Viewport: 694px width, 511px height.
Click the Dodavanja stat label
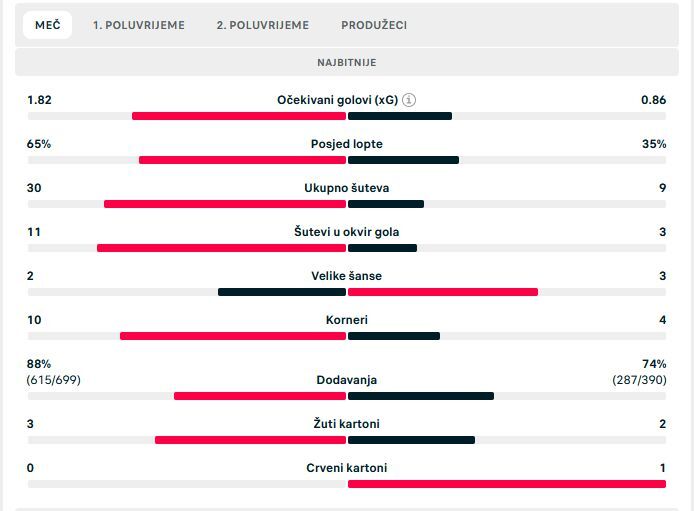click(346, 380)
